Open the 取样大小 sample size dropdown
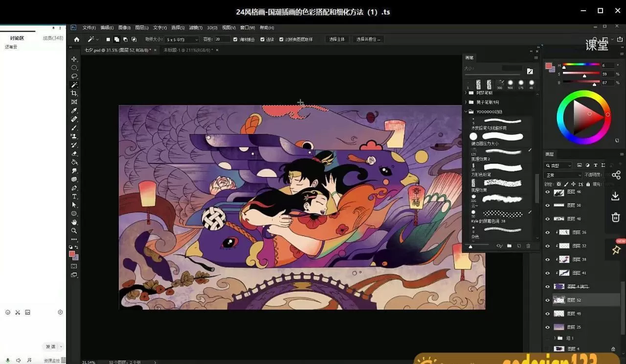This screenshot has height=364, width=626. (x=182, y=40)
